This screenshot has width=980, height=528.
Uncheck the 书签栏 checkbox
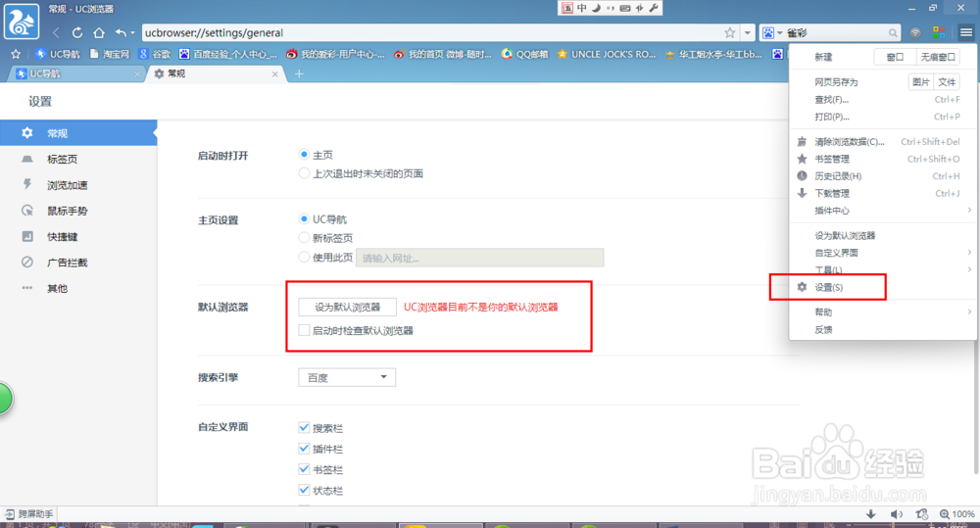point(304,469)
